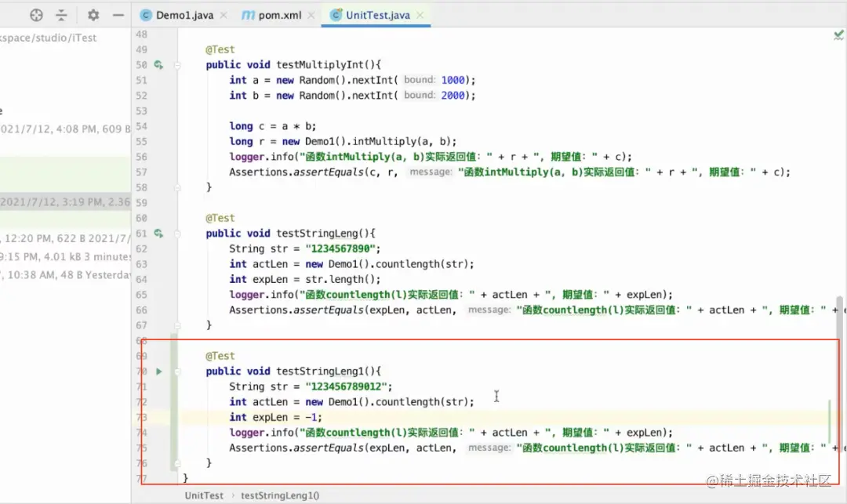Click "testStringLeng1" method name

point(320,372)
